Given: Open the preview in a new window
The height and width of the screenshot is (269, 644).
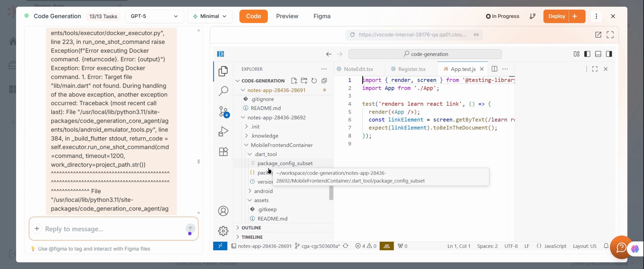Looking at the screenshot, I should pyautogui.click(x=598, y=35).
